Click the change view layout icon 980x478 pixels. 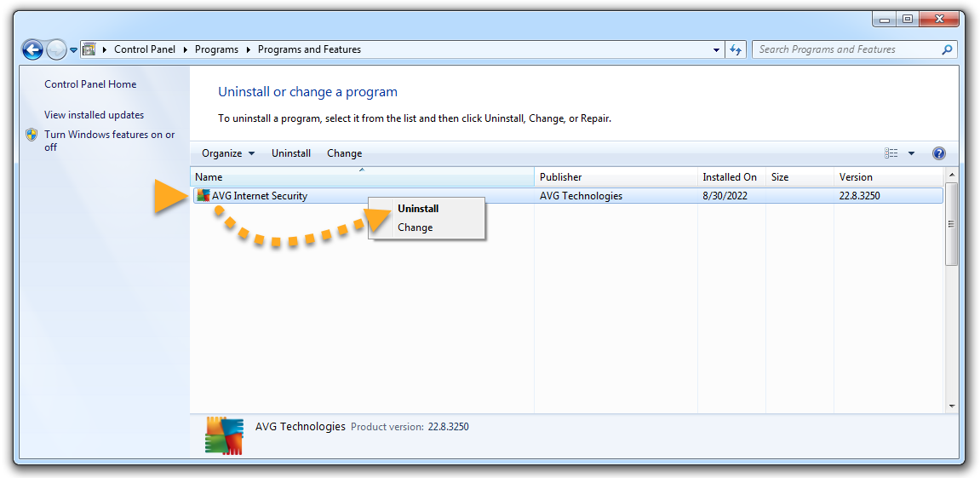coord(891,153)
